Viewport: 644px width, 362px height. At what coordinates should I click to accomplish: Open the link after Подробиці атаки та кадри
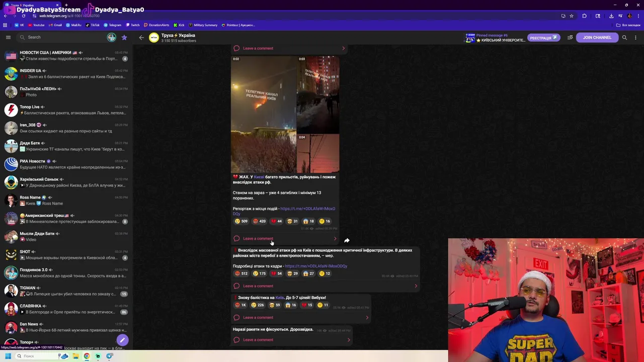pos(316,266)
